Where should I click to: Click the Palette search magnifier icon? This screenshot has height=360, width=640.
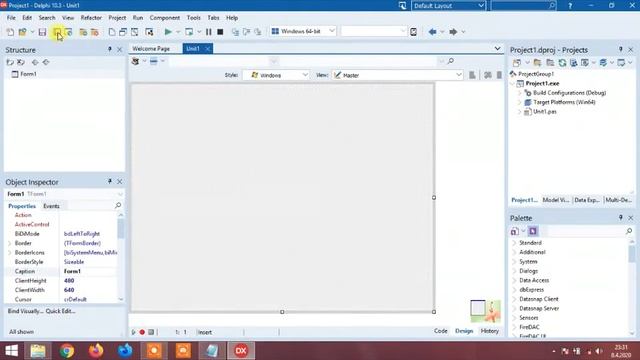629,231
